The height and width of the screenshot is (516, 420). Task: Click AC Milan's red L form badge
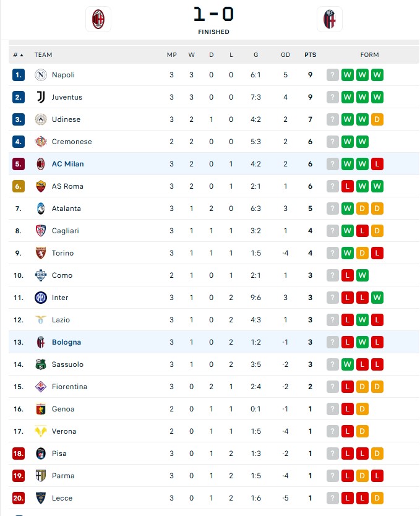click(377, 164)
